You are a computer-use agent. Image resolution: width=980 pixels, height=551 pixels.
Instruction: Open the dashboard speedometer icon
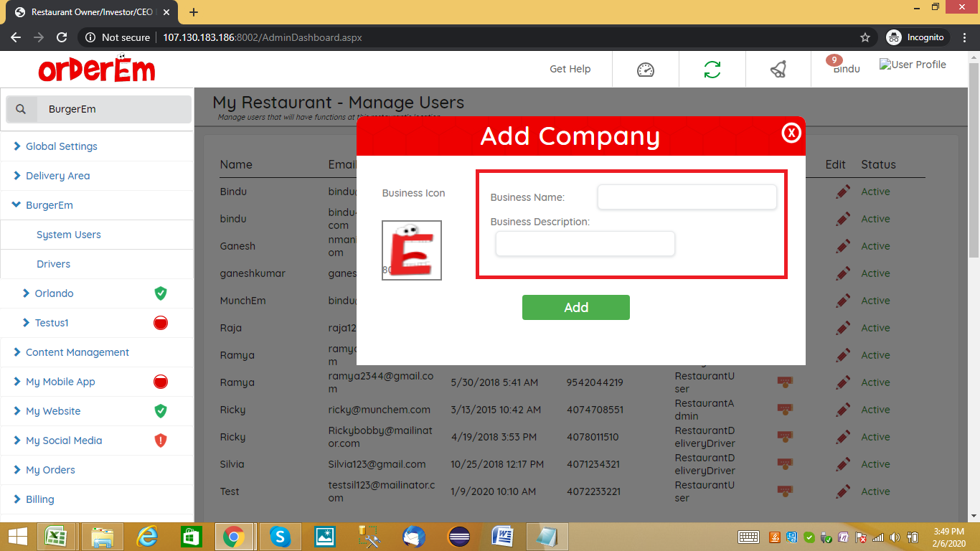(645, 70)
